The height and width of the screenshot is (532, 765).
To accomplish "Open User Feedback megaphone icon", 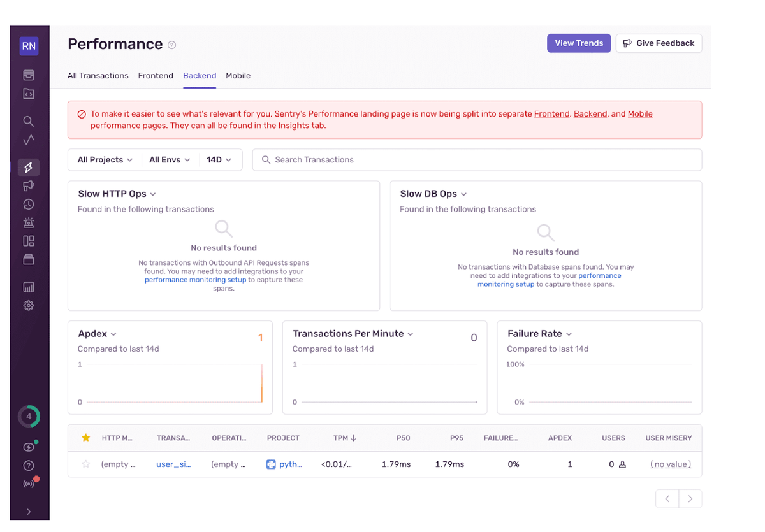I will pos(29,186).
